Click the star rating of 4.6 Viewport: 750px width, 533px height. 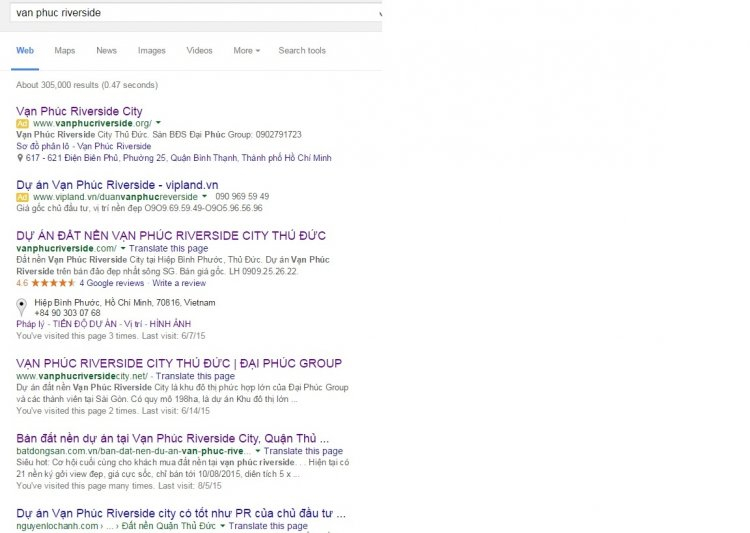click(53, 283)
